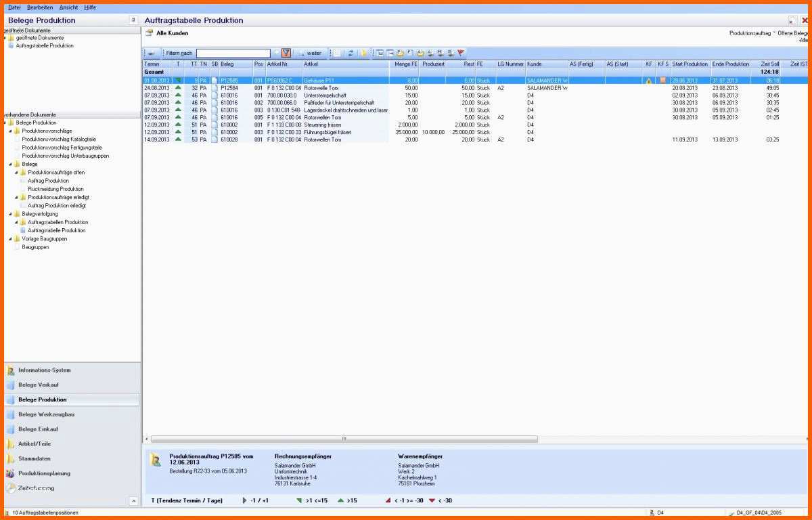Open the Produktionsplanung module icon

pyautogui.click(x=10, y=473)
